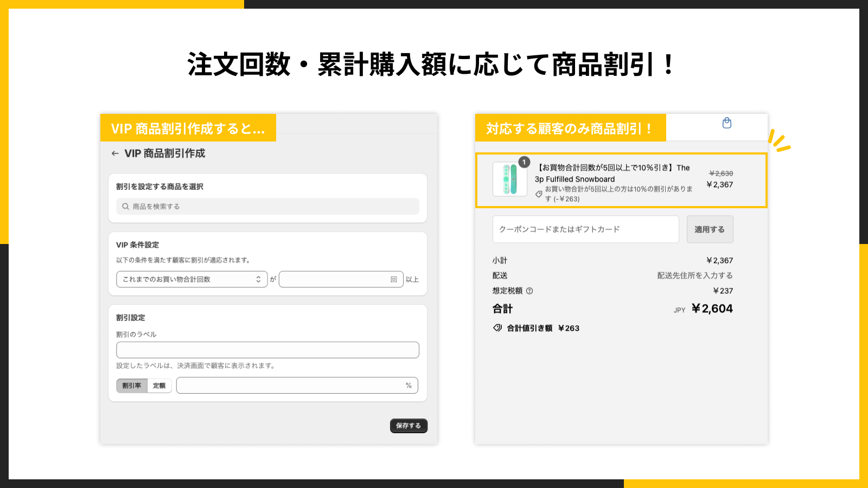Viewport: 868px width, 488px height.
Task: Select the 割引率 discount type
Action: pyautogui.click(x=131, y=386)
